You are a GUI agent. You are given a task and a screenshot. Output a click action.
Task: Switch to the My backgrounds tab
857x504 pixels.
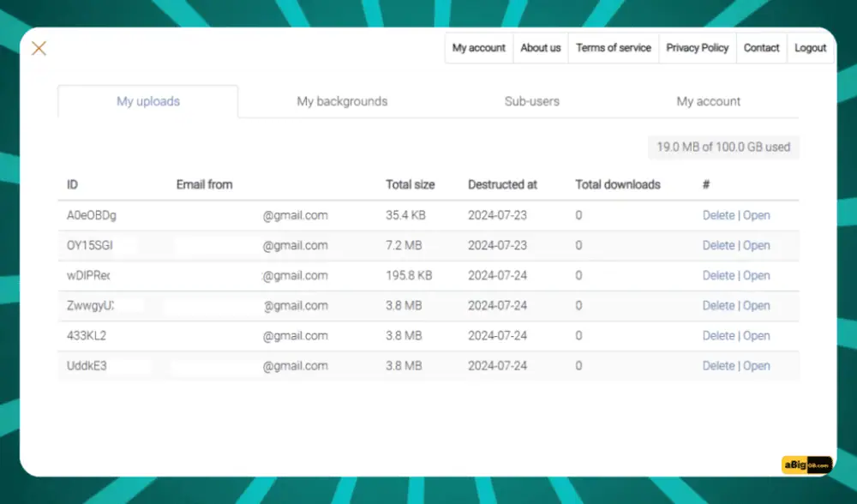[x=342, y=101]
